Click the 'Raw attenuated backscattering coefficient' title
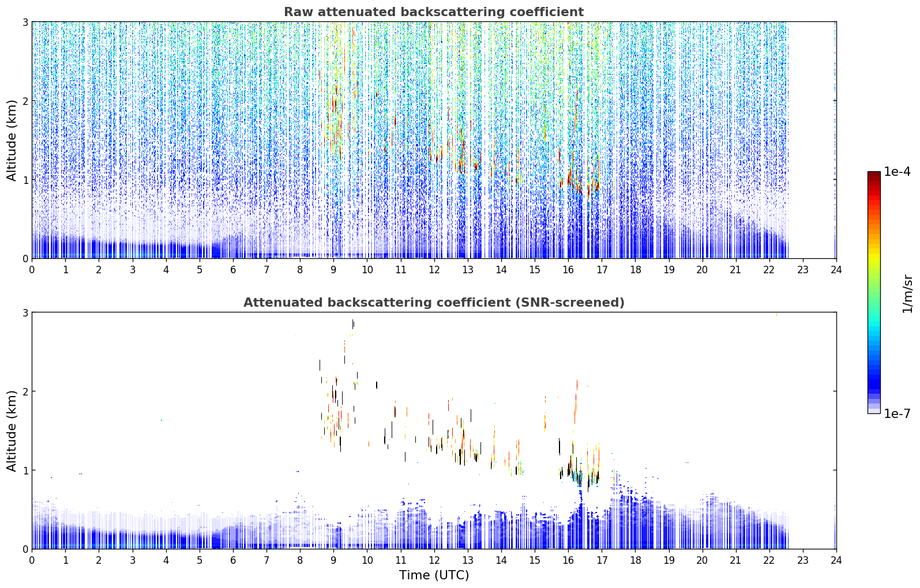The image size is (920, 588). [x=434, y=12]
